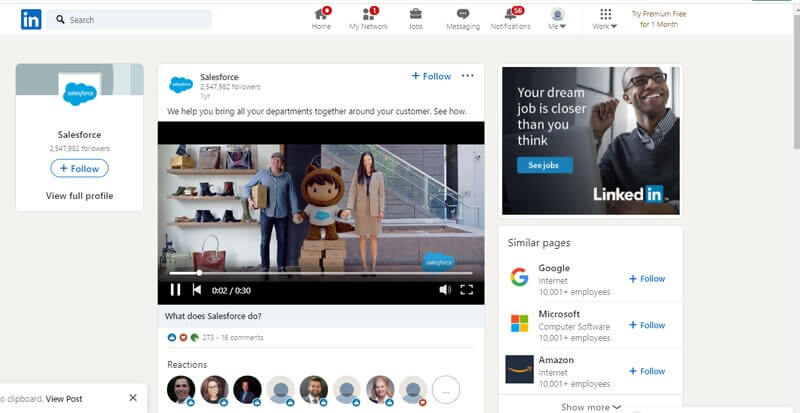Click the Microsoft logo in Similar pages

click(x=519, y=323)
